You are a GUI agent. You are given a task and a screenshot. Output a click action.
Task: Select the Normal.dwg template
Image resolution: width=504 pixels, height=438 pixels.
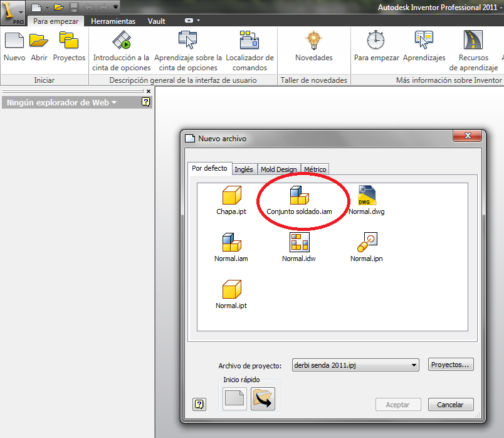(367, 200)
